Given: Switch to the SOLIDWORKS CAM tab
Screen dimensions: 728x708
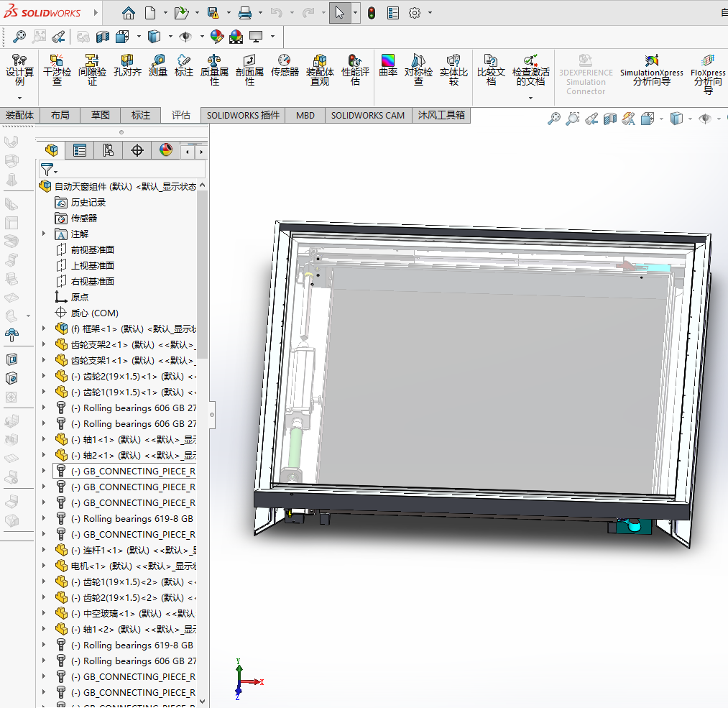Looking at the screenshot, I should 367,115.
